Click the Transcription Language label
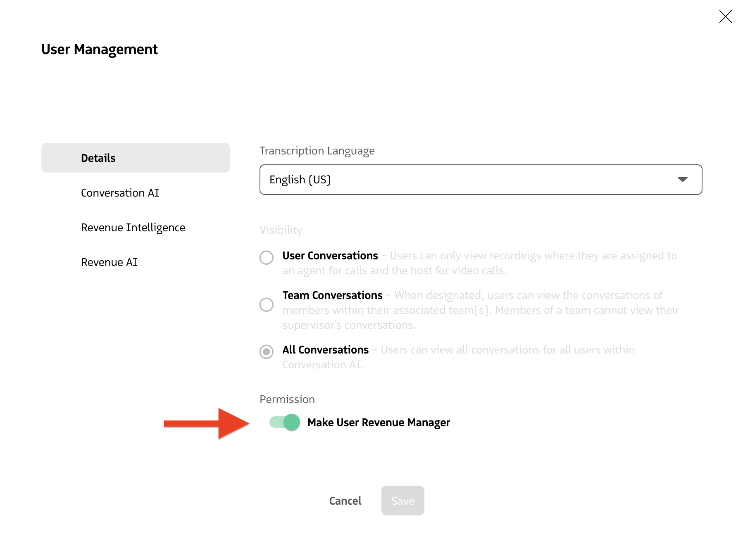743x560 pixels. pos(317,151)
